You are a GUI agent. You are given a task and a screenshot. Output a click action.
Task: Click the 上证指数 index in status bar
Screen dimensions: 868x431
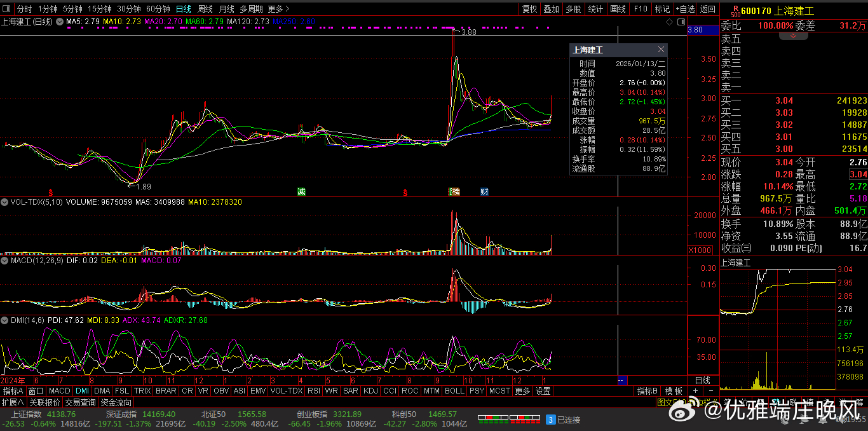click(x=25, y=414)
